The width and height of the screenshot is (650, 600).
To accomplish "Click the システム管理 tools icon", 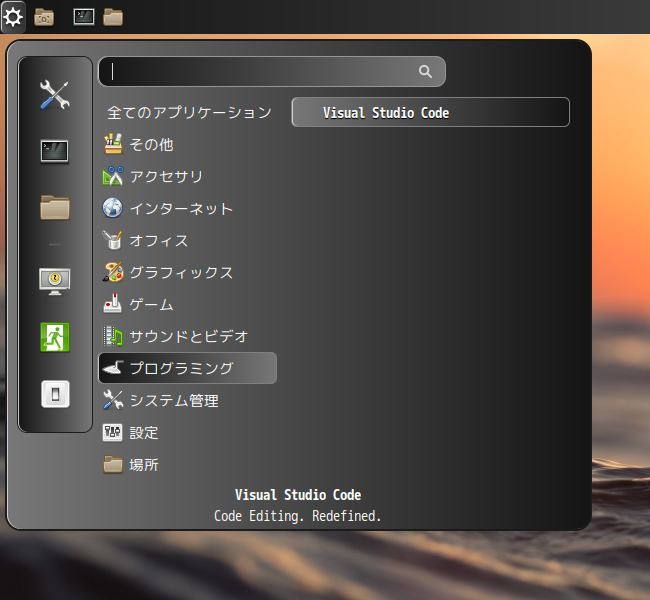I will [113, 400].
